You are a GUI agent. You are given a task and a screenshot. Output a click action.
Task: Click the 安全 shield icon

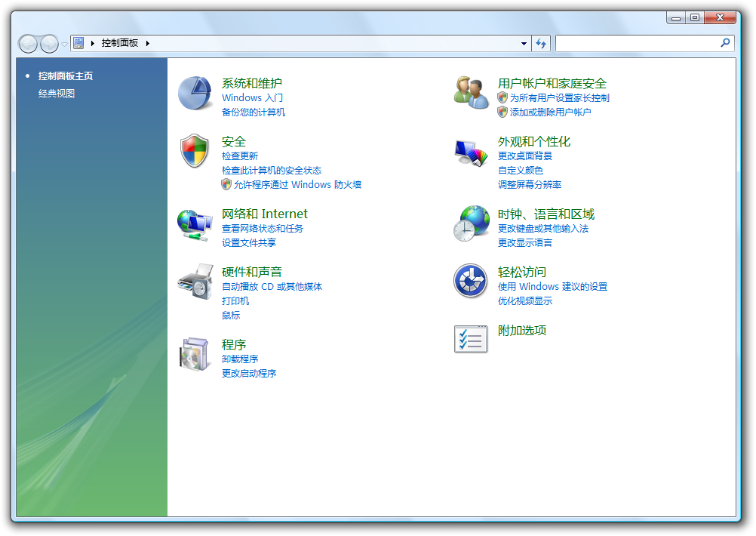point(195,150)
